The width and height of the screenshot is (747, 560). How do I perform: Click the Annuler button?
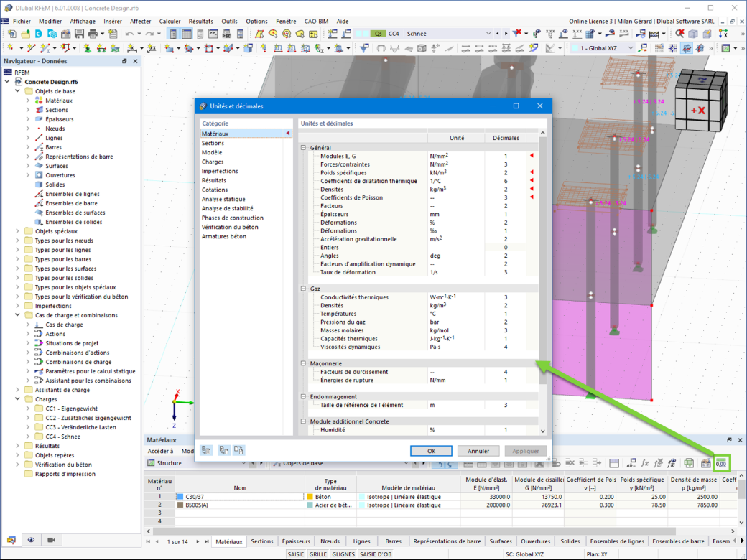click(x=478, y=451)
